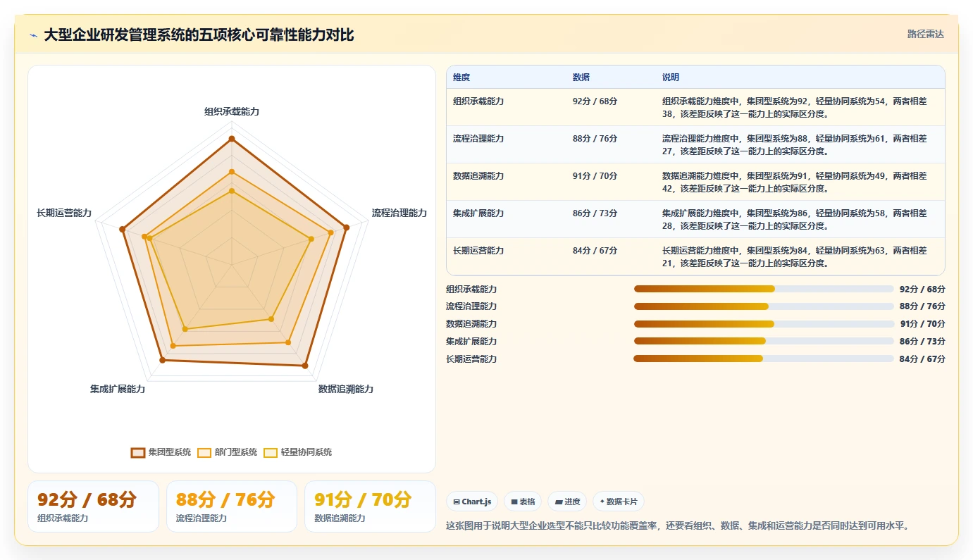This screenshot has height=560, width=973.
Task: Click the 表格 chip
Action: click(x=523, y=502)
